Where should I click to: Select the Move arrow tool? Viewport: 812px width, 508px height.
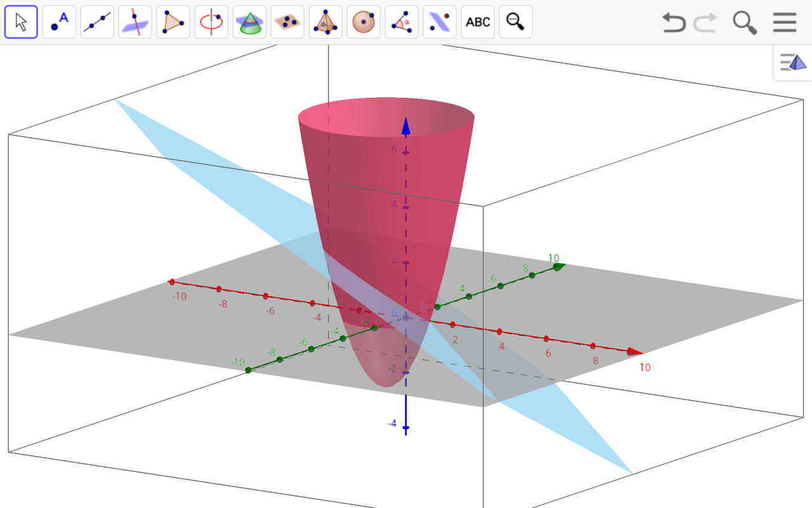[20, 22]
